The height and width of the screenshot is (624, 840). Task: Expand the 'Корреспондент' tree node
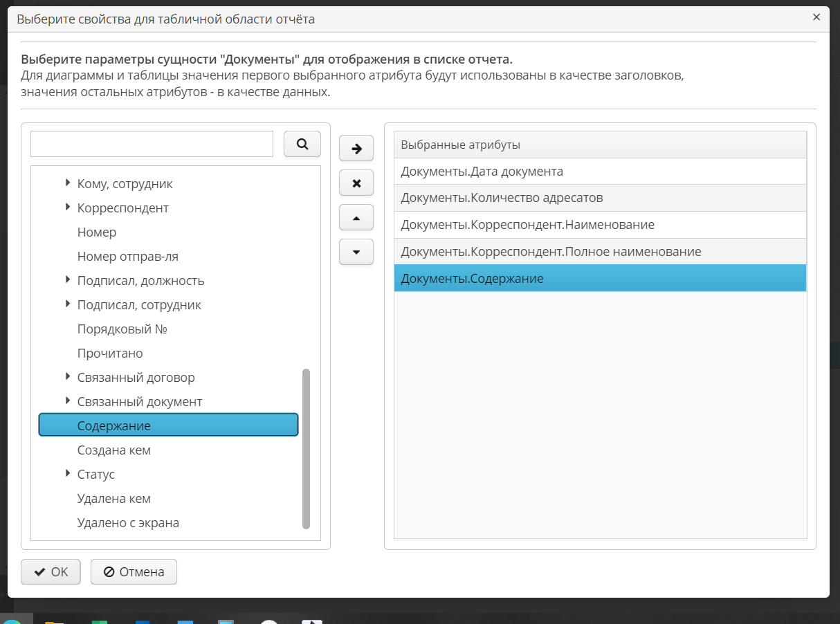(68, 208)
